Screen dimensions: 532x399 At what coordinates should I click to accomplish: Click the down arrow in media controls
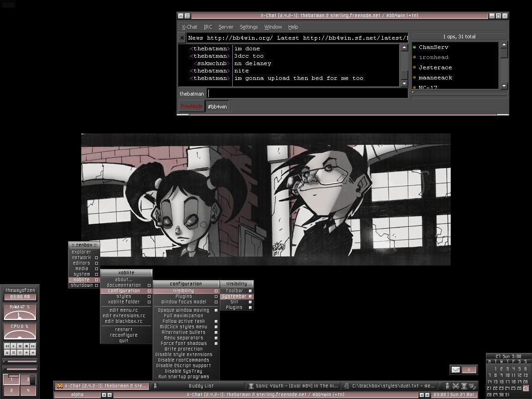[x=33, y=353]
